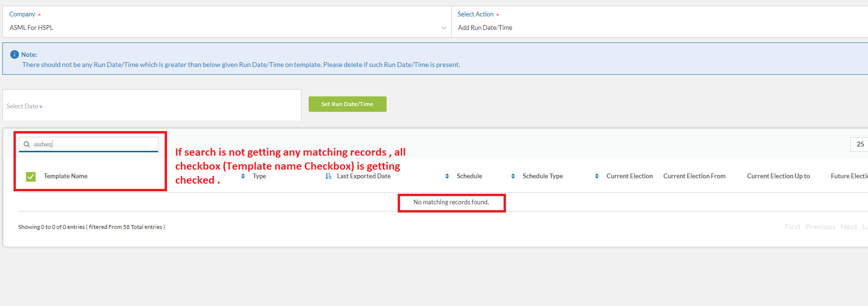Click the Next pagination link
868x306 pixels.
pos(849,227)
